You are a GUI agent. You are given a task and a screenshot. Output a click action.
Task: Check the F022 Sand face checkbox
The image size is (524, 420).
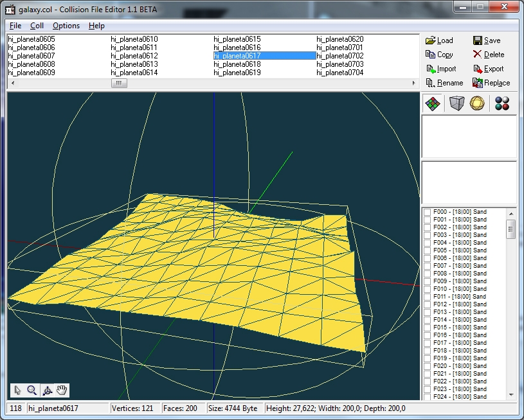click(x=427, y=381)
